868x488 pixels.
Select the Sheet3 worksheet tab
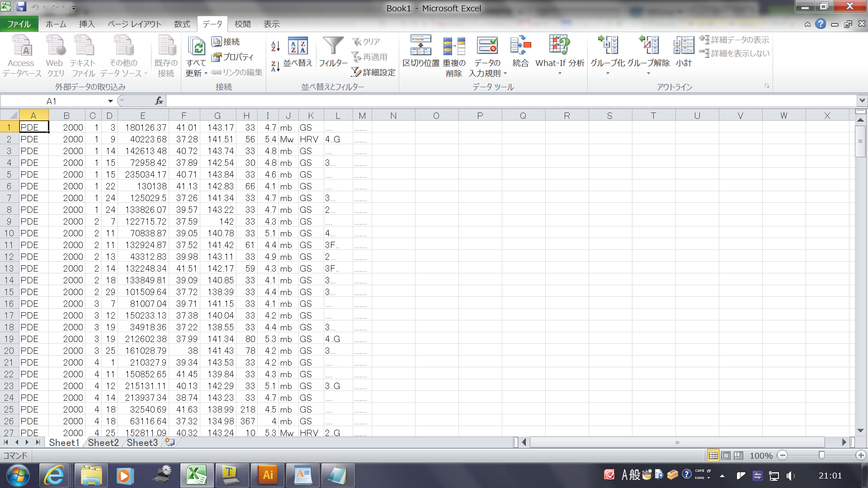142,443
